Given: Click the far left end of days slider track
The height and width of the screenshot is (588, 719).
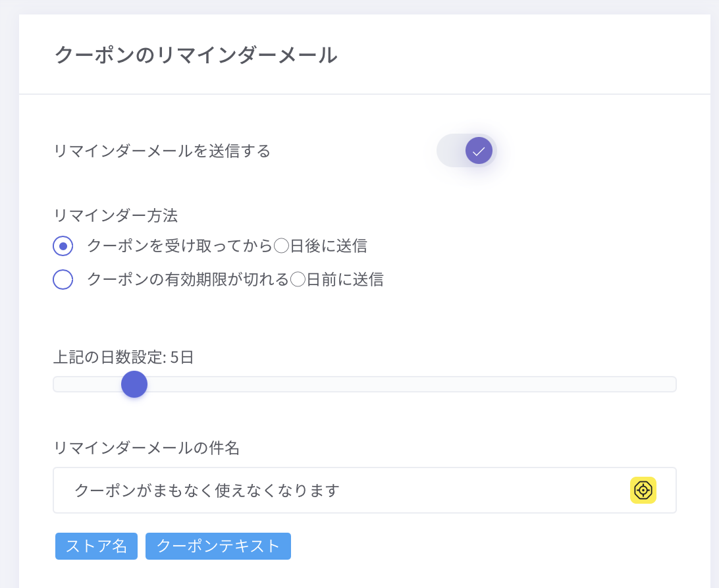Looking at the screenshot, I should [58, 384].
